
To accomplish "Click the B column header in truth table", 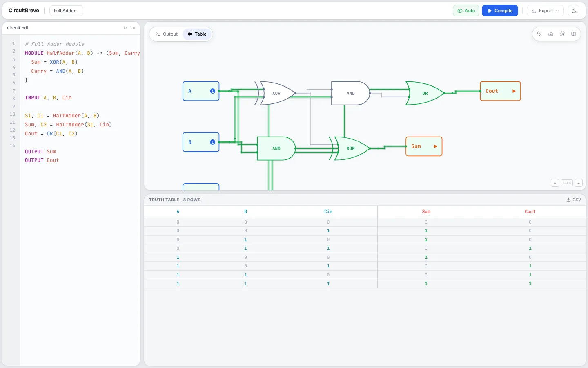I will coord(245,211).
